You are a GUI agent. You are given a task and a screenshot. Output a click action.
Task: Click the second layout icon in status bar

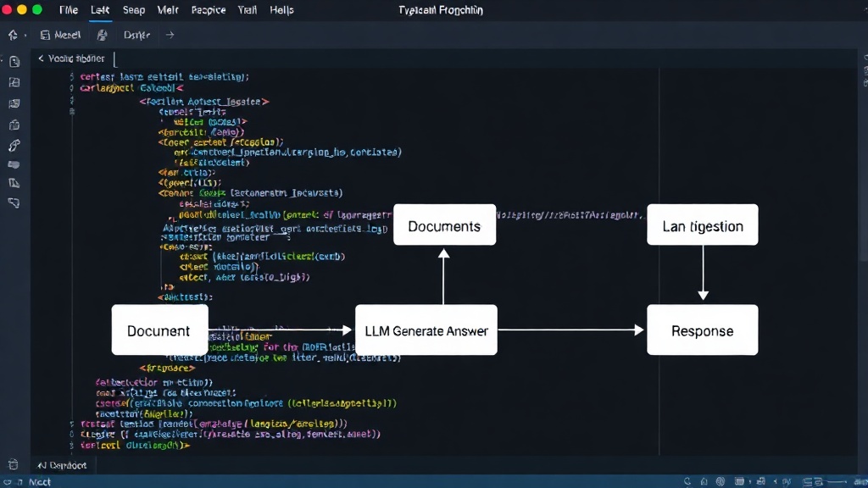click(819, 482)
